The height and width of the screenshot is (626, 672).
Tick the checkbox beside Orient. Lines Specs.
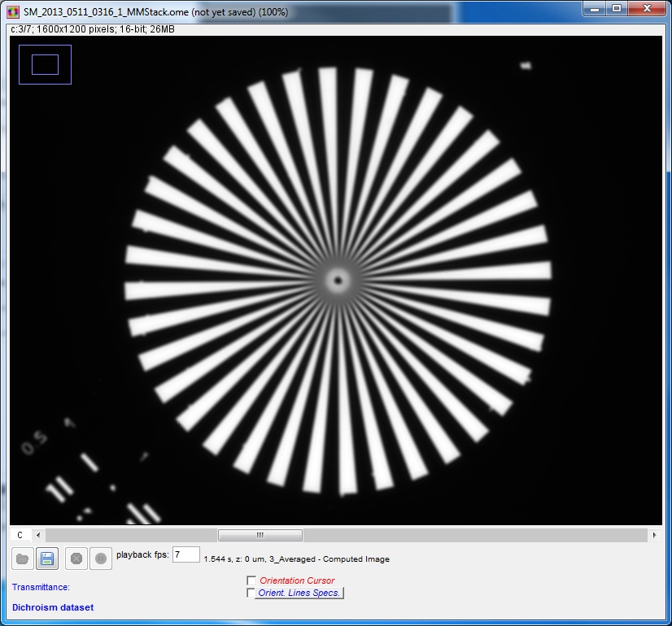point(251,593)
